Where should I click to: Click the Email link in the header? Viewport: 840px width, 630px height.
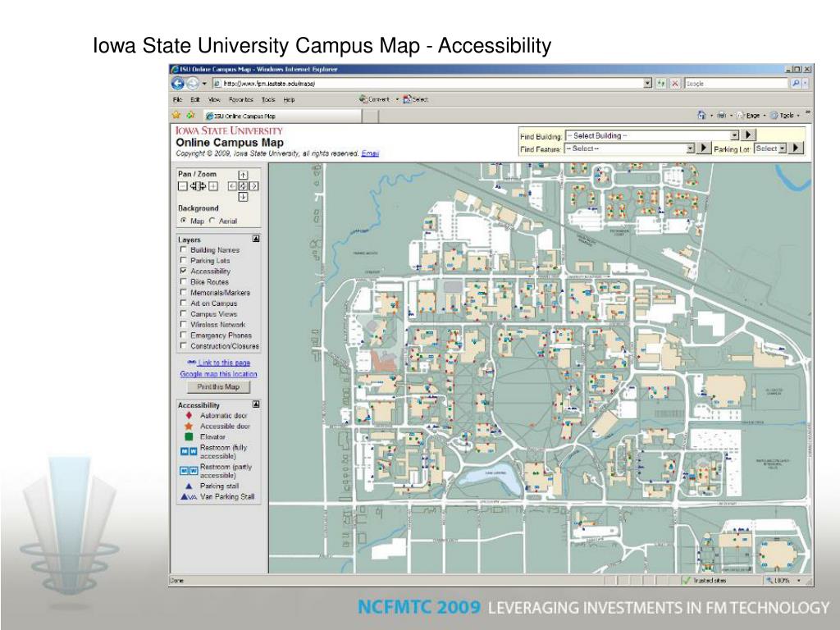pos(370,153)
